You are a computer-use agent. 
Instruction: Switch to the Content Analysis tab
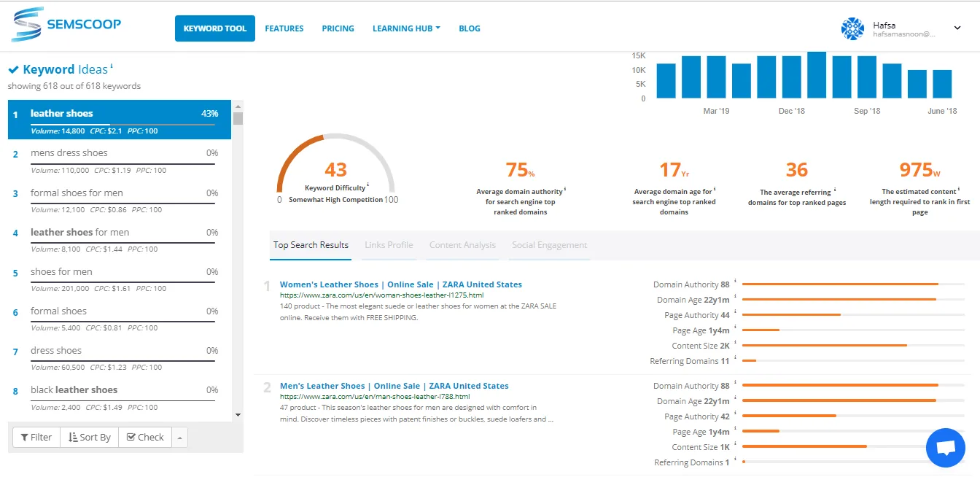[x=462, y=245]
